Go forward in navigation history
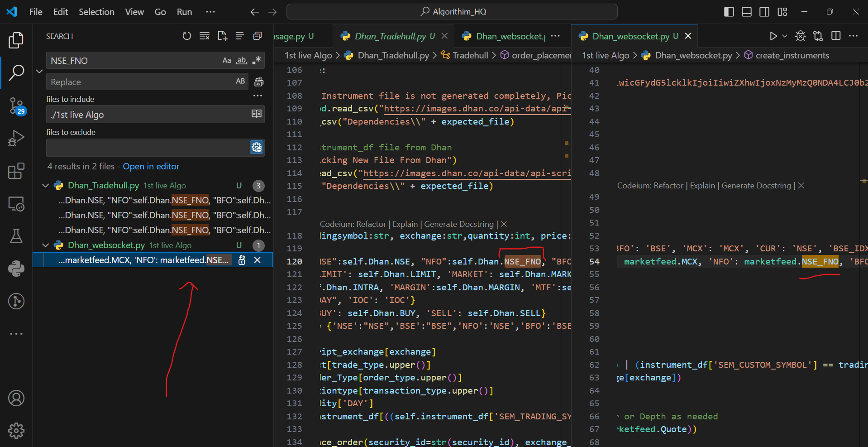 pyautogui.click(x=272, y=12)
